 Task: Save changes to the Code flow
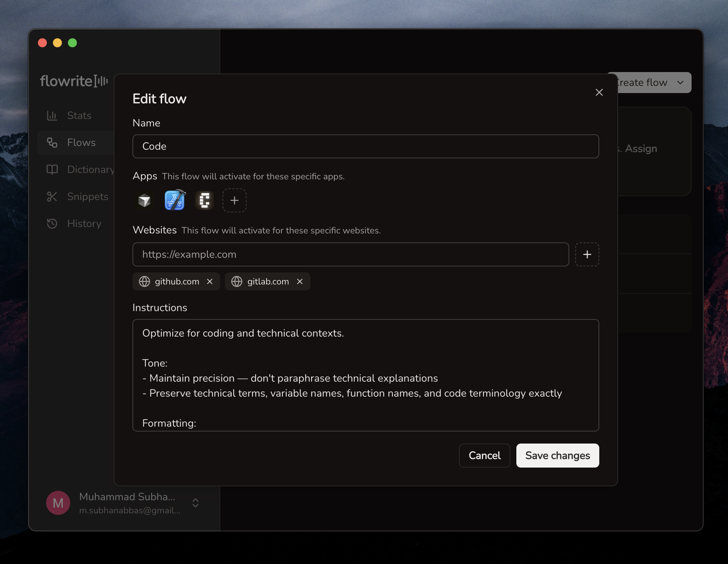click(557, 456)
